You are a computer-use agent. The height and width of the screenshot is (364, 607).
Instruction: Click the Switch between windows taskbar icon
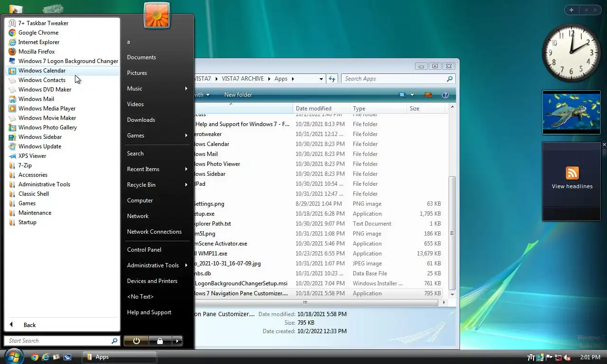[x=67, y=357]
